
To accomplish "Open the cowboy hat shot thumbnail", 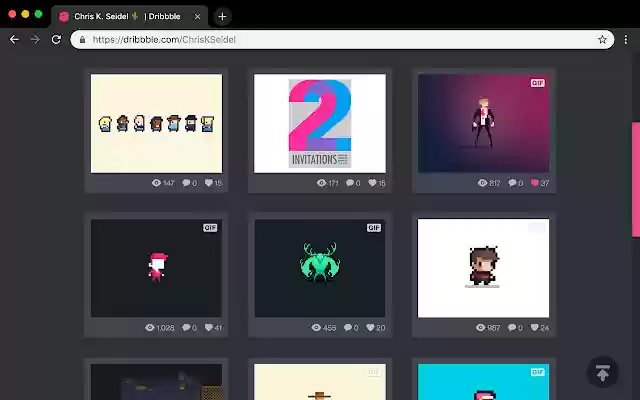I will [320, 382].
